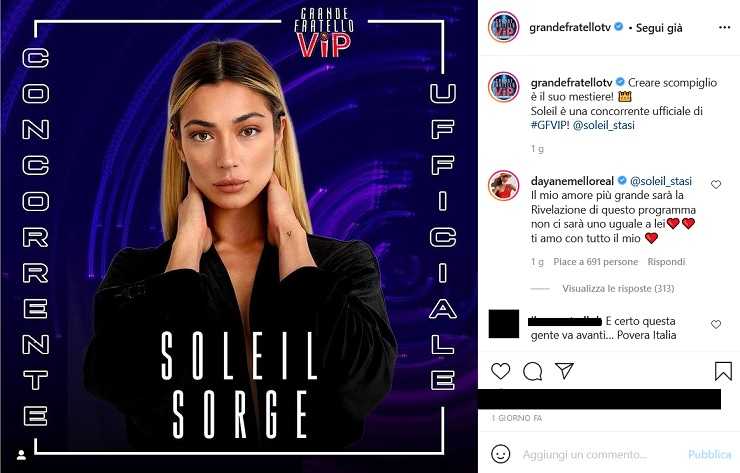The height and width of the screenshot is (473, 740).
Task: Like the post with the heart icon
Action: [x=501, y=371]
